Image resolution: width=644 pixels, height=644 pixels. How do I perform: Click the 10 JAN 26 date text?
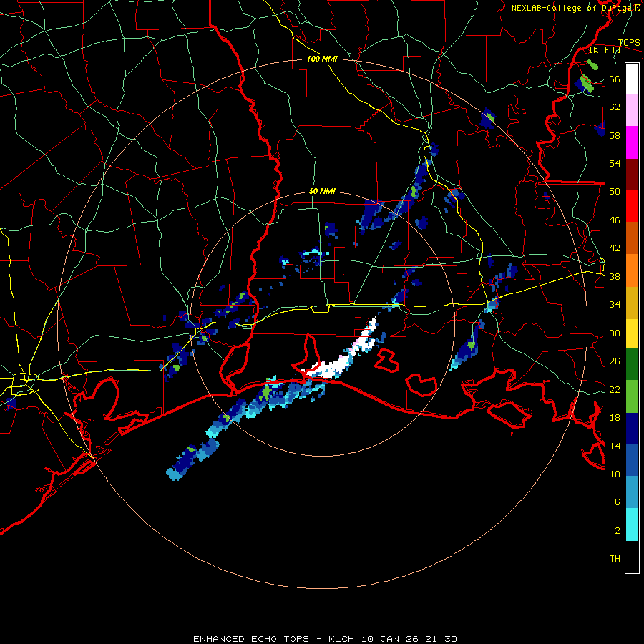pyautogui.click(x=391, y=639)
